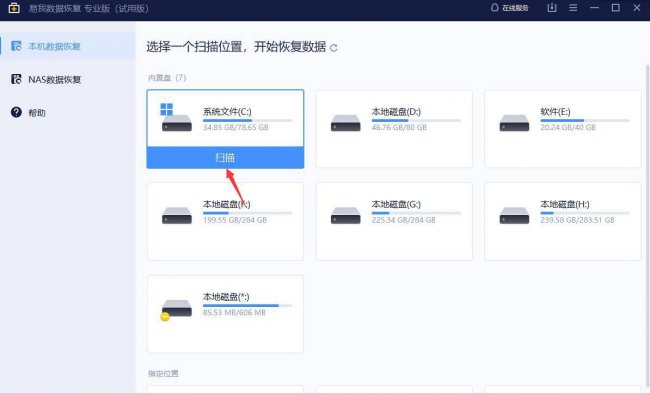Viewport: 650px width, 393px height.
Task: Select the 本地磁盘(F:) drive name
Action: (x=226, y=204)
